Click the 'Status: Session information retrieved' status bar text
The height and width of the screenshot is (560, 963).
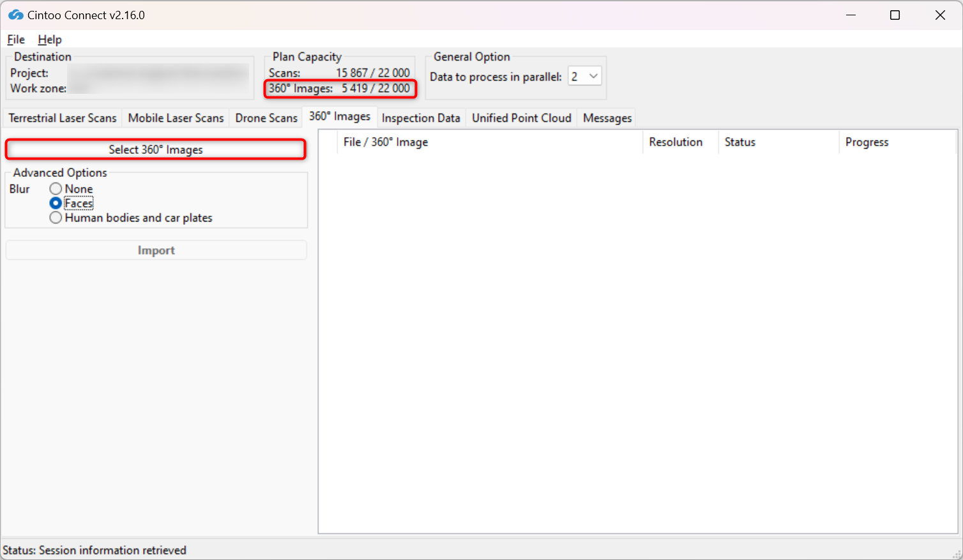point(95,550)
